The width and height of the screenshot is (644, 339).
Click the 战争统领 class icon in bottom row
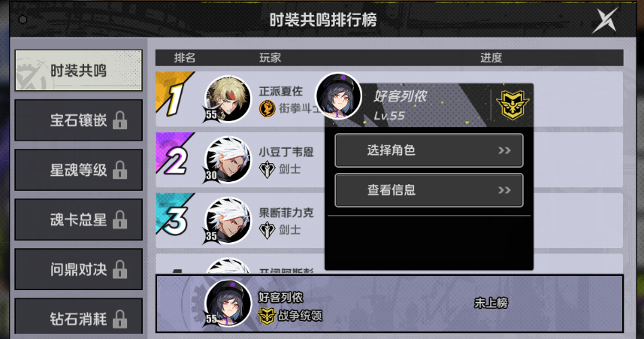(266, 316)
